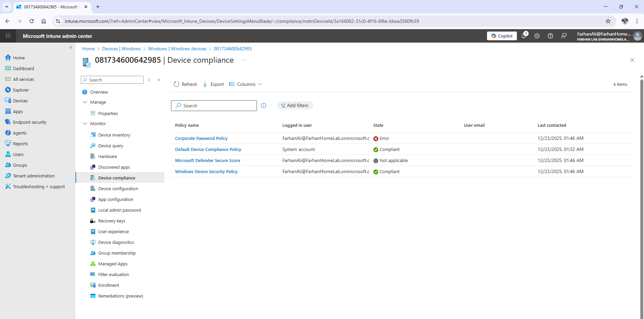Select Recovery keys in device menu
The image size is (644, 319).
pyautogui.click(x=112, y=221)
